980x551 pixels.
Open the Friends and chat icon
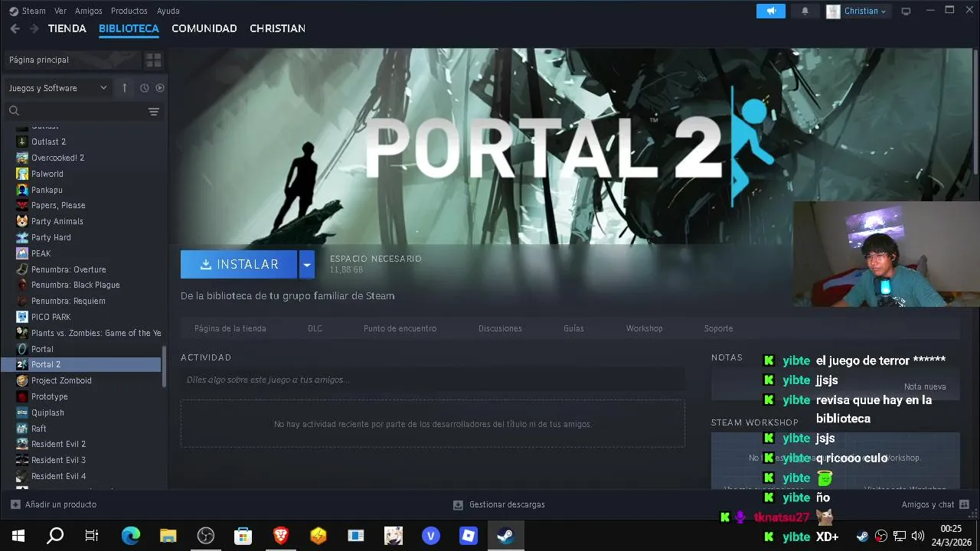964,504
